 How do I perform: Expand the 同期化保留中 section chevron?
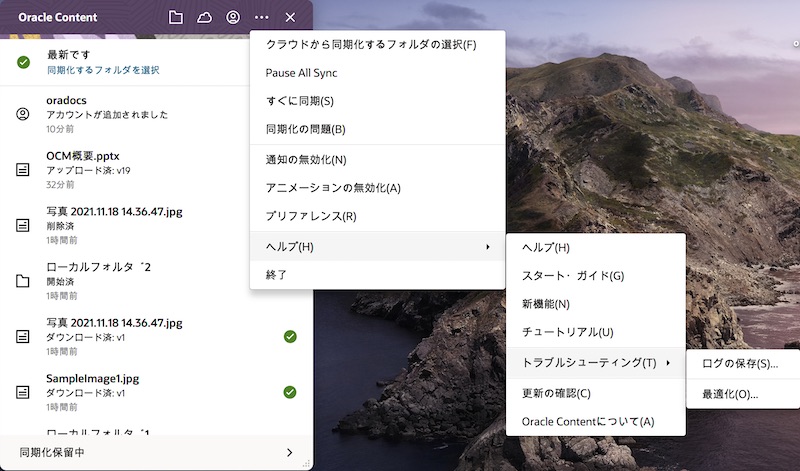(289, 453)
